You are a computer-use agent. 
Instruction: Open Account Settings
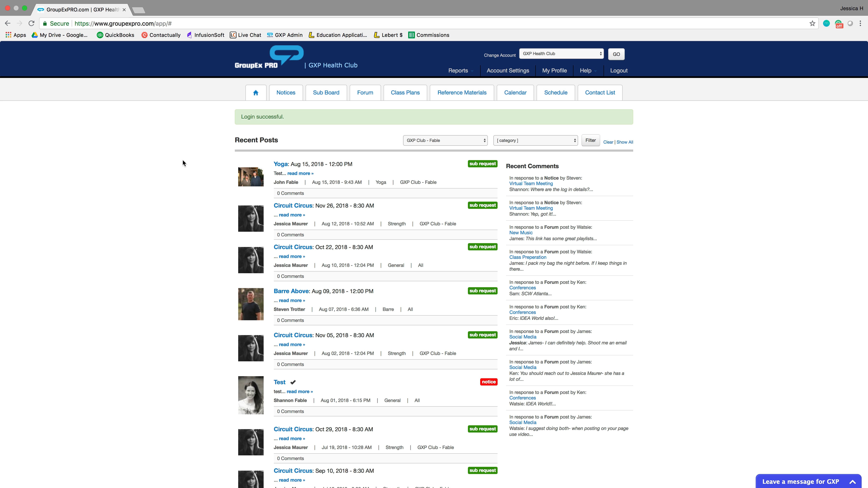point(508,71)
